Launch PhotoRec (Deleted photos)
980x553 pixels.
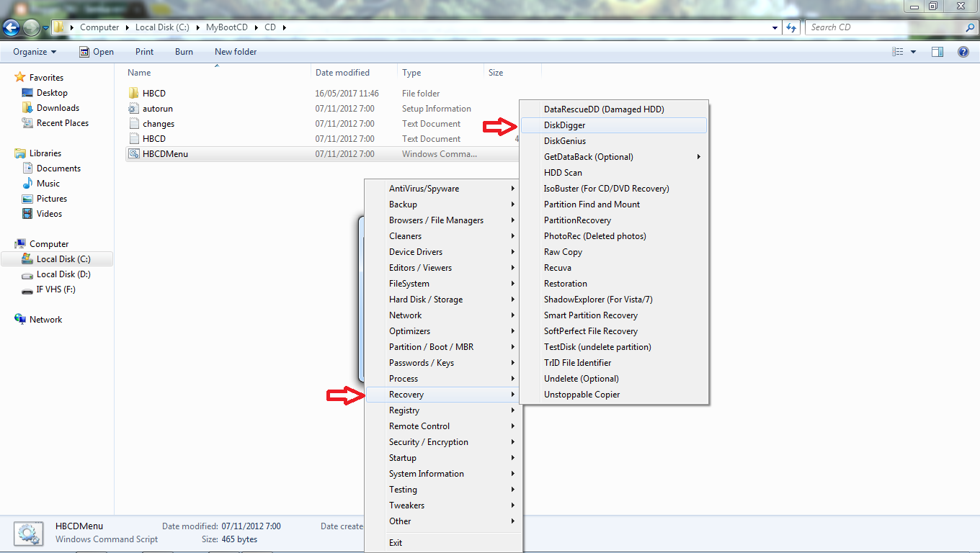[x=614, y=236]
